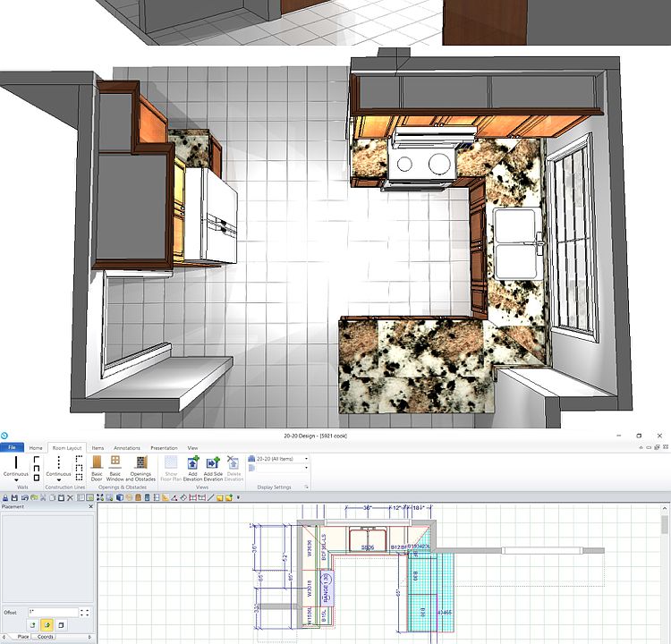Open the View ribbon tab

tap(192, 448)
